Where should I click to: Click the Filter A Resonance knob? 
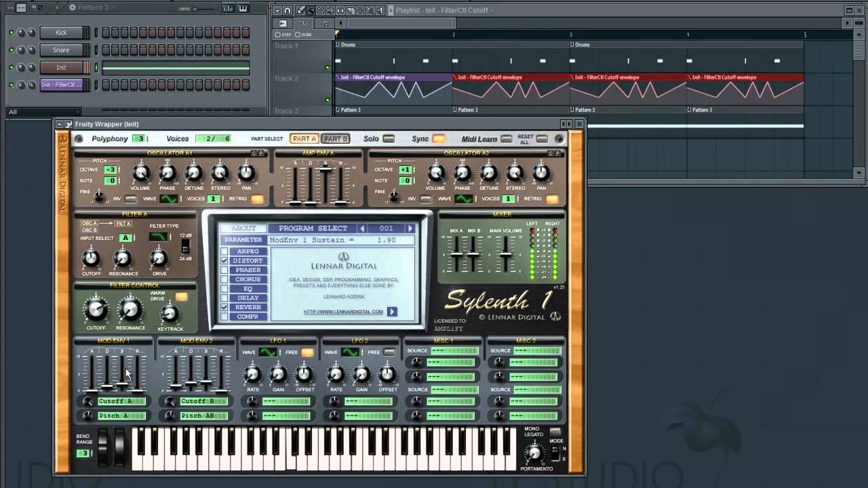click(x=122, y=258)
